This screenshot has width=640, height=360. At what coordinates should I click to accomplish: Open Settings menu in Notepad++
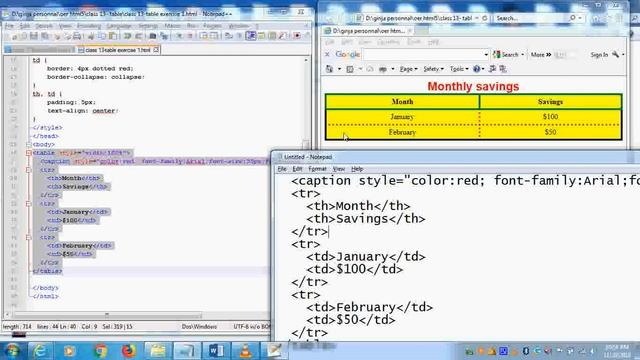(x=148, y=26)
